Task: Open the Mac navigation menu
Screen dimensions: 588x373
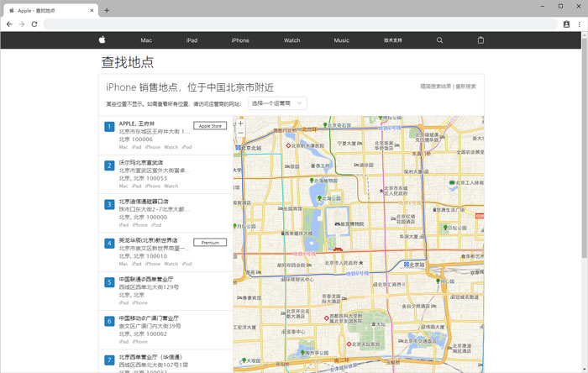Action: coord(146,40)
